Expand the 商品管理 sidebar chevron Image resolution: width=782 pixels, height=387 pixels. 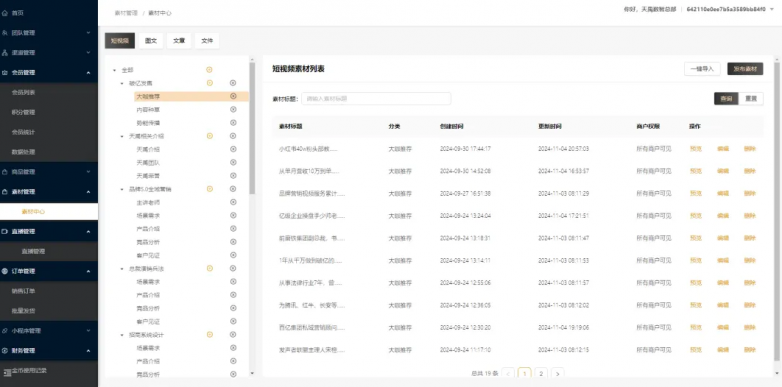pyautogui.click(x=88, y=172)
